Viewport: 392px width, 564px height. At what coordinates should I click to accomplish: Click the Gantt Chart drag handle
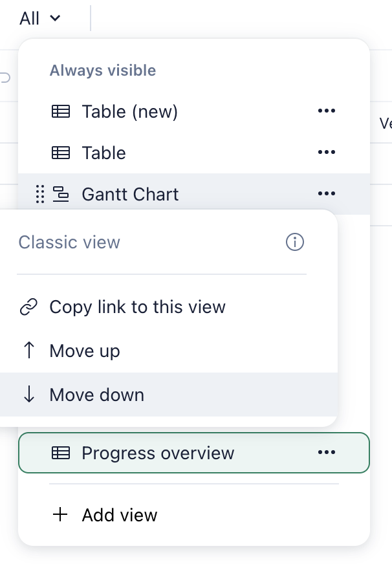click(x=39, y=194)
